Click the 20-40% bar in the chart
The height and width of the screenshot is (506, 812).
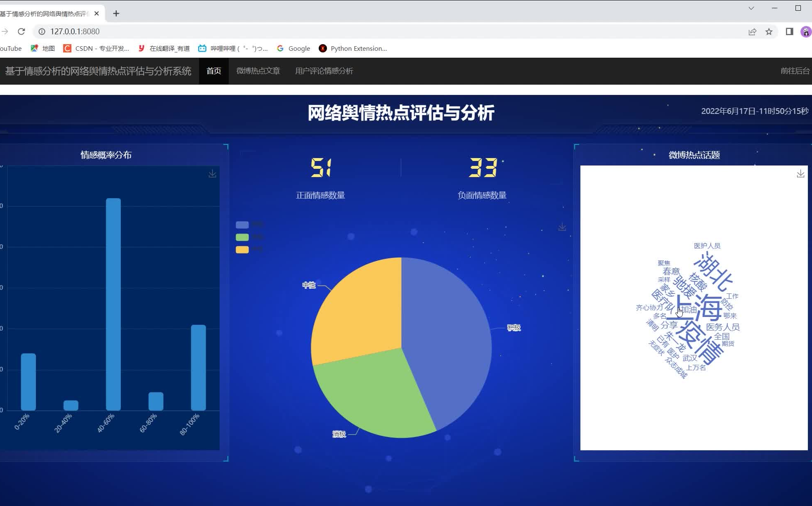pos(71,405)
